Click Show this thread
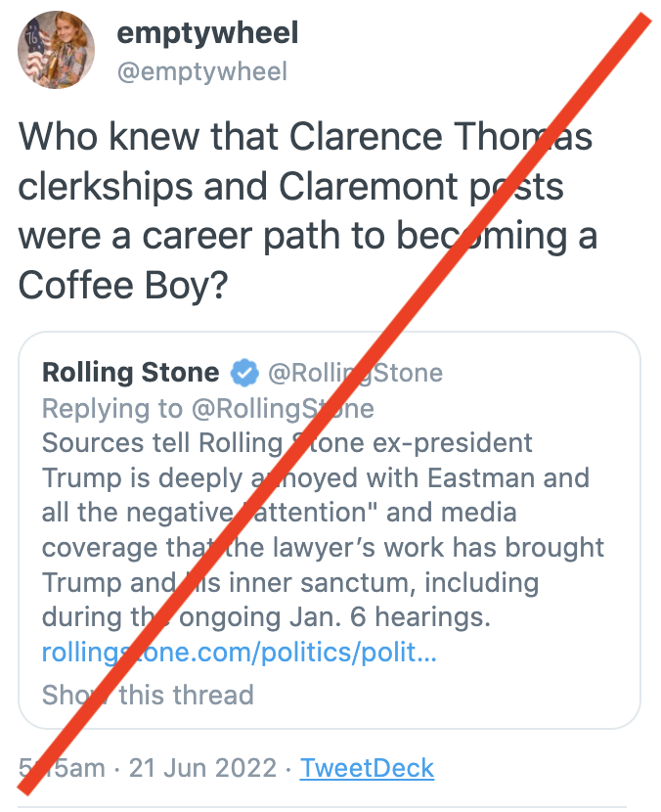 pos(148,695)
